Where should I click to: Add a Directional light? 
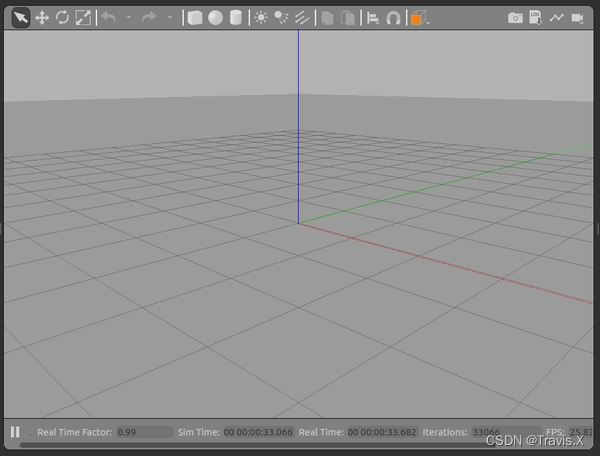[302, 18]
